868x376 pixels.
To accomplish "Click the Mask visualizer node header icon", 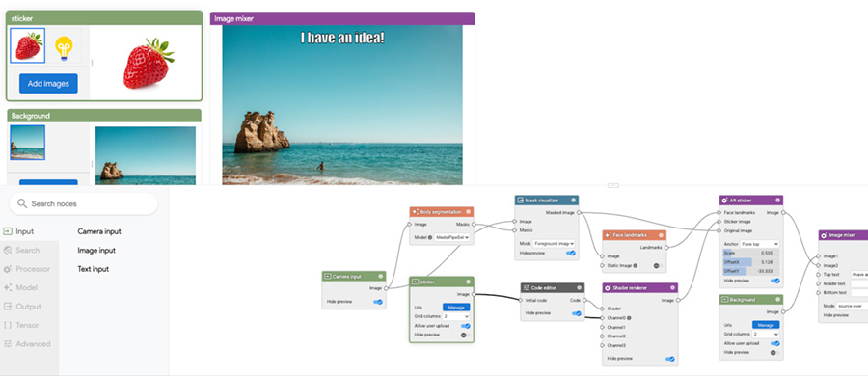I will coord(521,200).
